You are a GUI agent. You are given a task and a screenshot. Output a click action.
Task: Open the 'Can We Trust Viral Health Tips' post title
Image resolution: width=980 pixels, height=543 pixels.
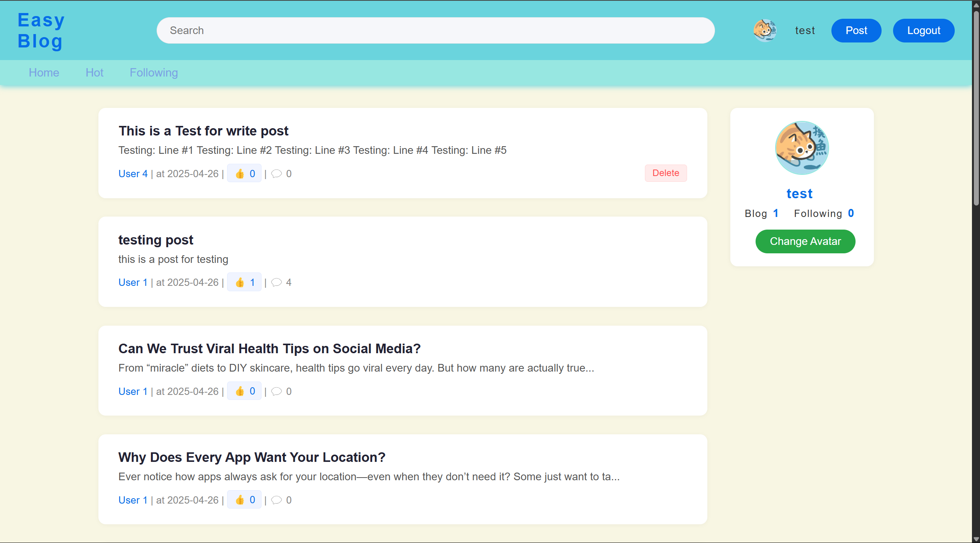click(x=269, y=349)
